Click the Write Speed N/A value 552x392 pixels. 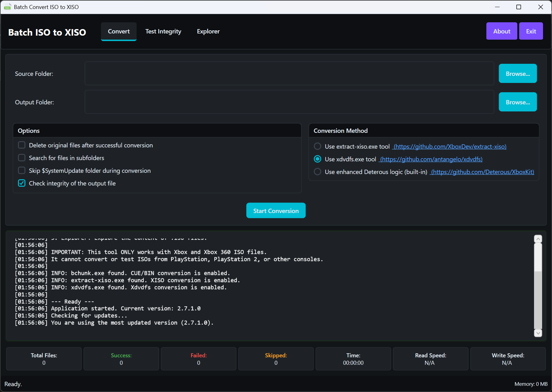pyautogui.click(x=507, y=363)
